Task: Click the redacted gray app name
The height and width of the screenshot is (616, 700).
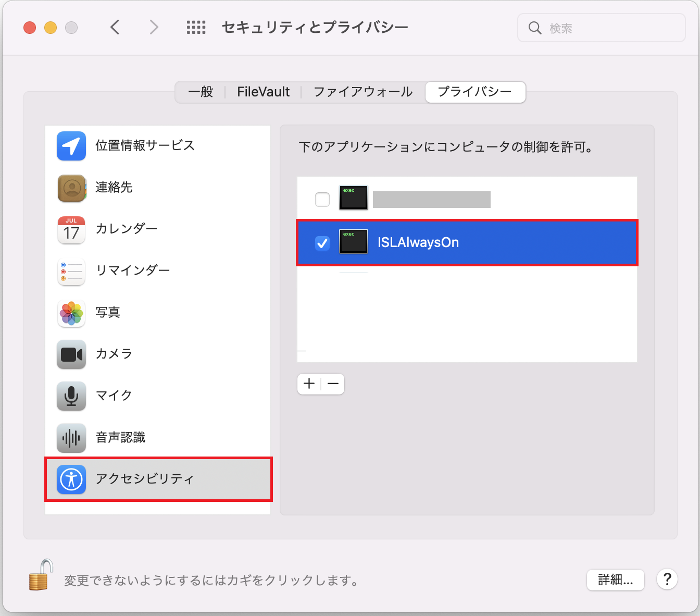Action: pyautogui.click(x=432, y=200)
